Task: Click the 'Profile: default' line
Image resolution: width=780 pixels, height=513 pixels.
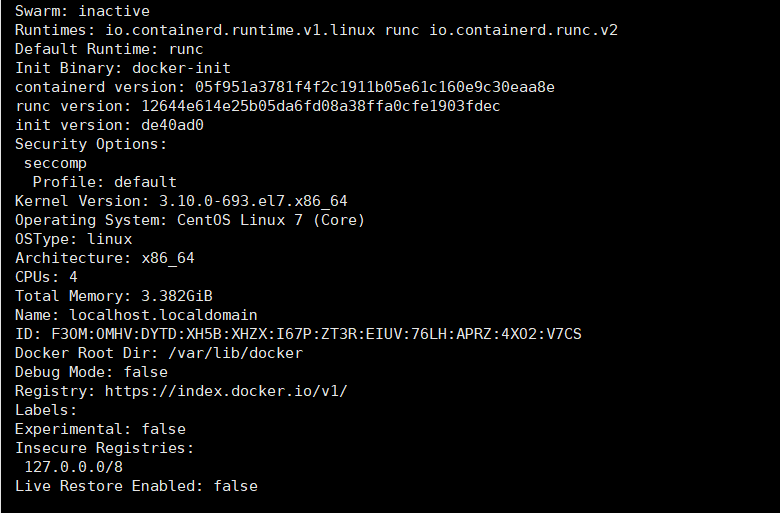Action: [x=104, y=182]
